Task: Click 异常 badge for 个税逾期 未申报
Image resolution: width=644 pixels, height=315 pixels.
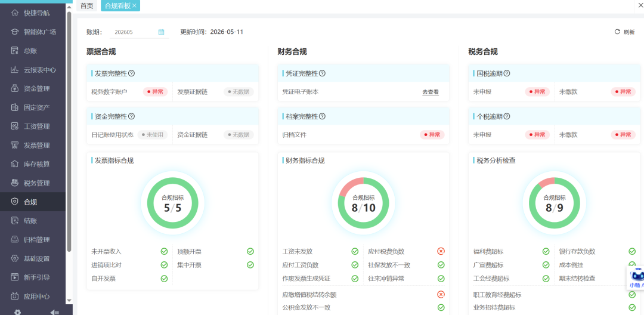Action: tap(537, 135)
